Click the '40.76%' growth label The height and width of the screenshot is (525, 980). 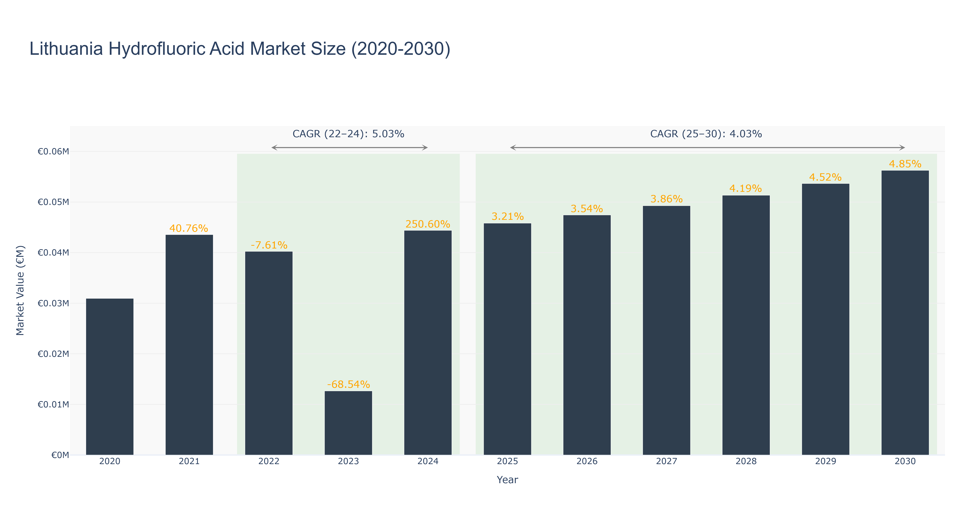(189, 228)
